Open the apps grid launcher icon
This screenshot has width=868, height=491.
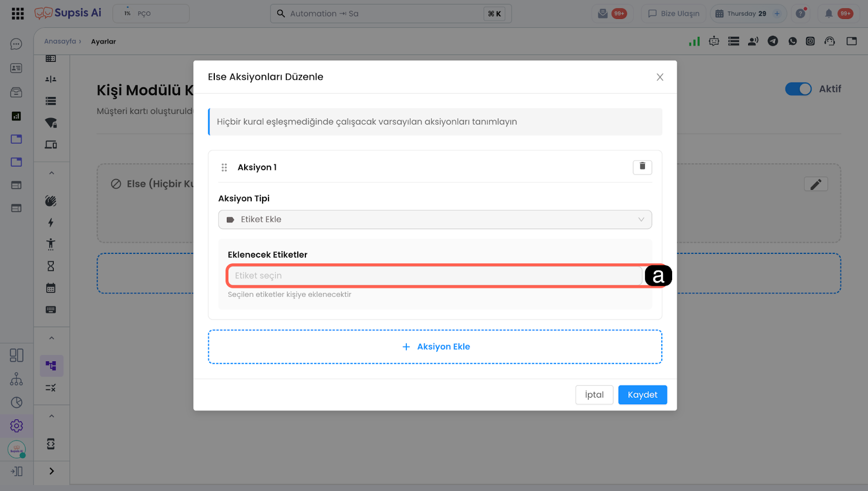coord(17,14)
